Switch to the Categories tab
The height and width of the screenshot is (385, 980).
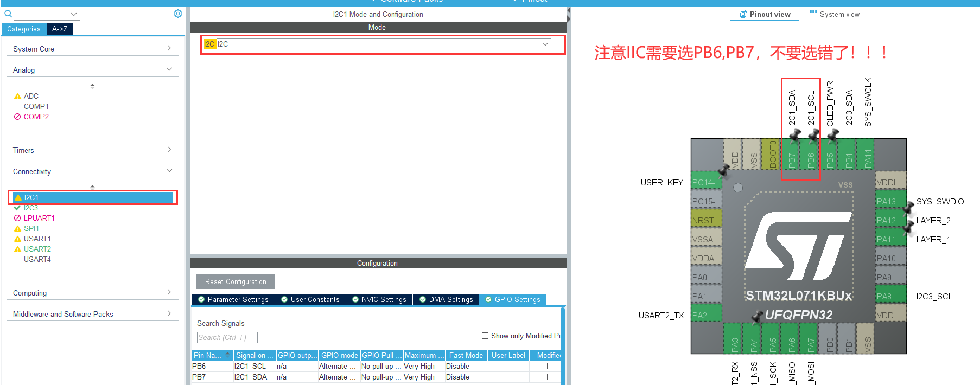pyautogui.click(x=24, y=29)
